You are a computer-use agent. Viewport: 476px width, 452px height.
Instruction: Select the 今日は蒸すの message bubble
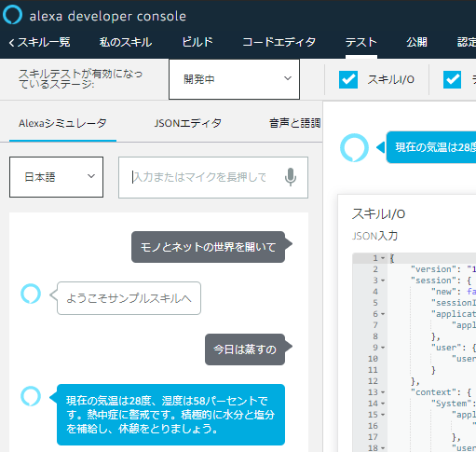245,349
